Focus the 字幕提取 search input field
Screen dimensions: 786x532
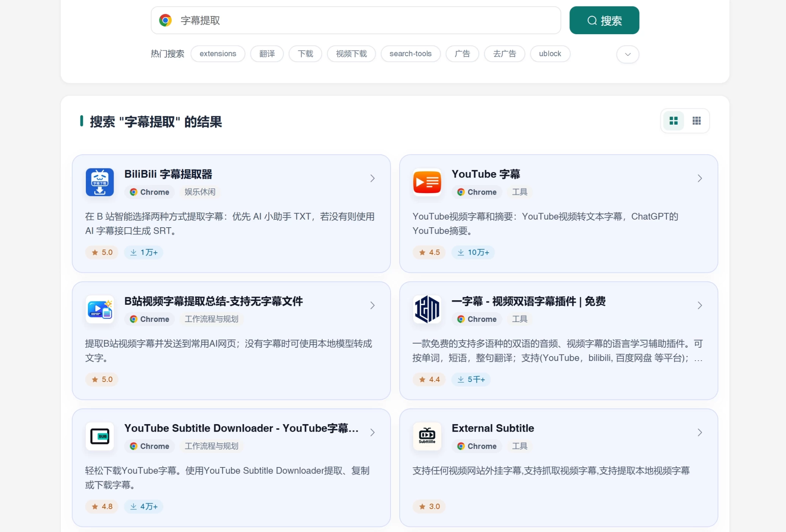click(356, 20)
